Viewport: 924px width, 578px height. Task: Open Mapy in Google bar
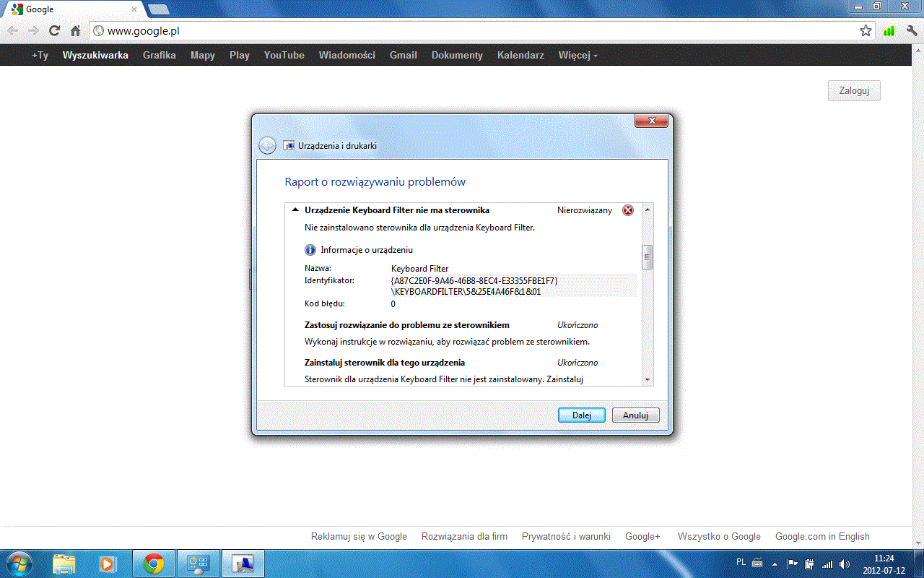[x=203, y=55]
